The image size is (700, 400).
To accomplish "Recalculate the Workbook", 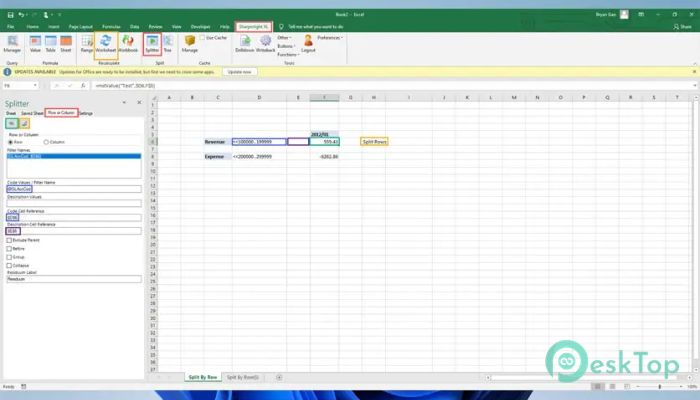I will [x=128, y=44].
